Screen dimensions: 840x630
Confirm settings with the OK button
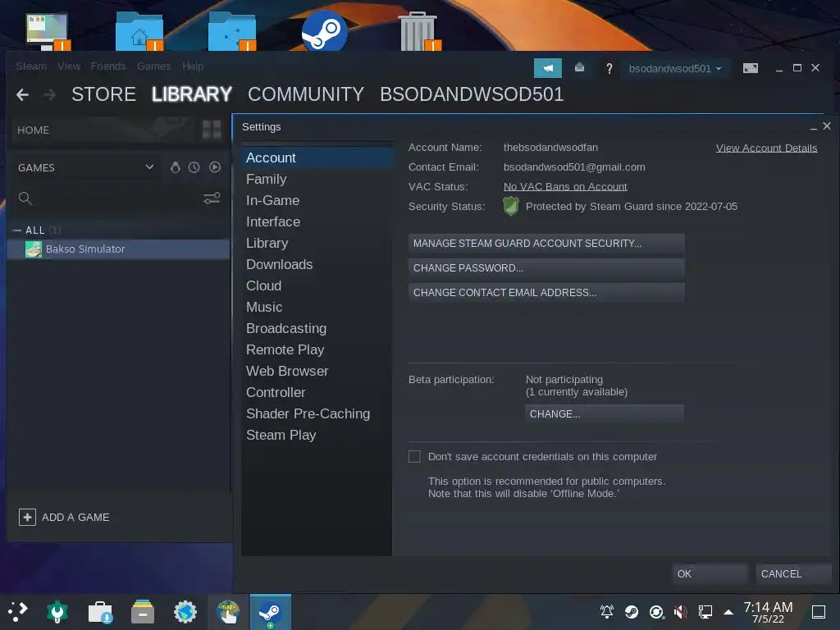pyautogui.click(x=710, y=573)
